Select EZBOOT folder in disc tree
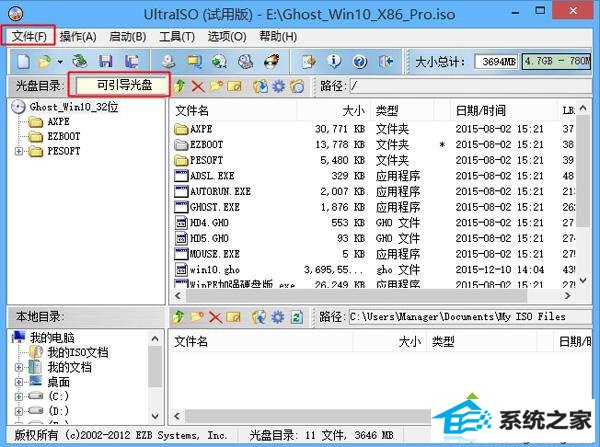 coord(64,137)
